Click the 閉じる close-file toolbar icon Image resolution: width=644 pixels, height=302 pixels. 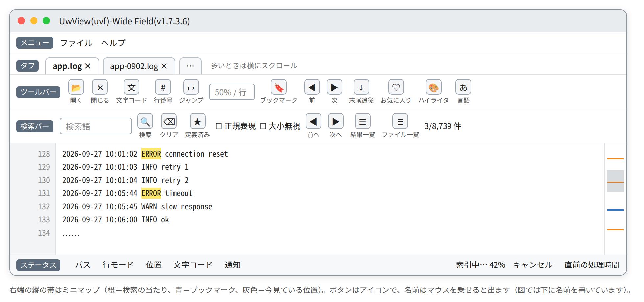point(100,87)
